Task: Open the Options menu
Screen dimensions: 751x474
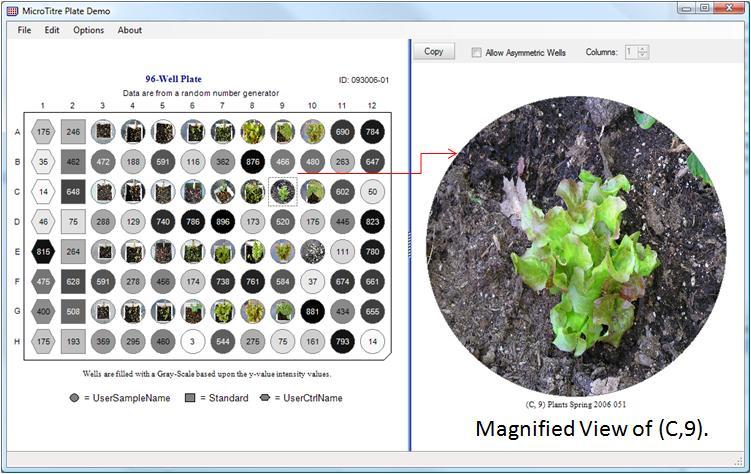Action: click(88, 30)
